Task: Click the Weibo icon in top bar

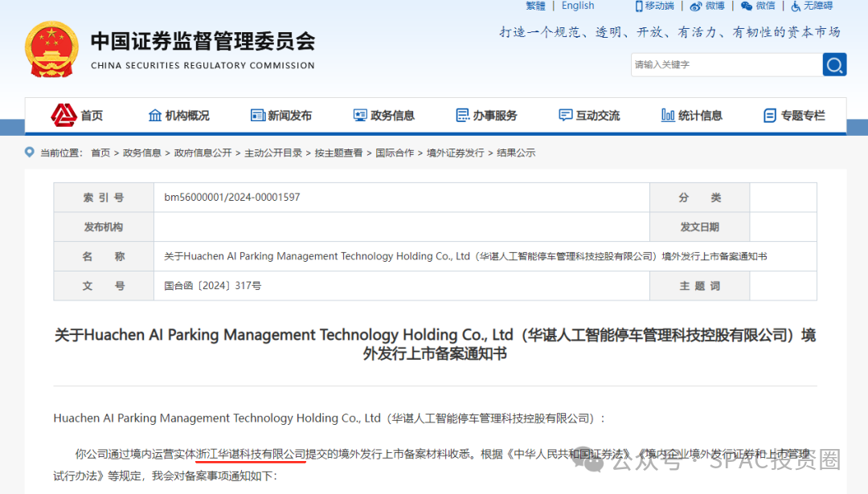Action: click(696, 6)
